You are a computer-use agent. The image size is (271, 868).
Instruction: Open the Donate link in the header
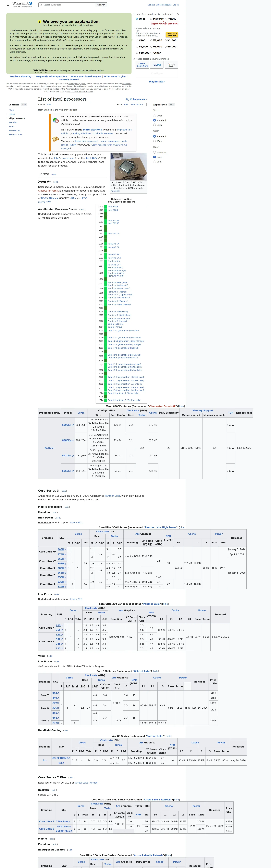(151, 5)
